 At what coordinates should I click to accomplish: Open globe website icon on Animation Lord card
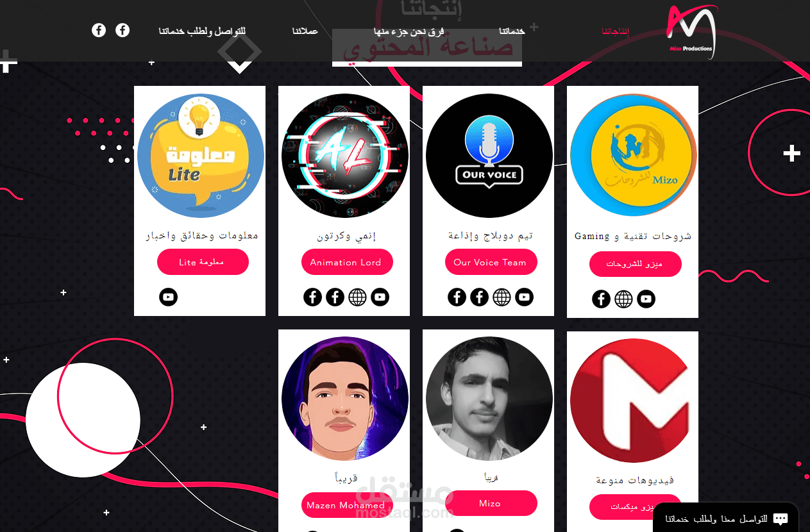[x=357, y=297]
